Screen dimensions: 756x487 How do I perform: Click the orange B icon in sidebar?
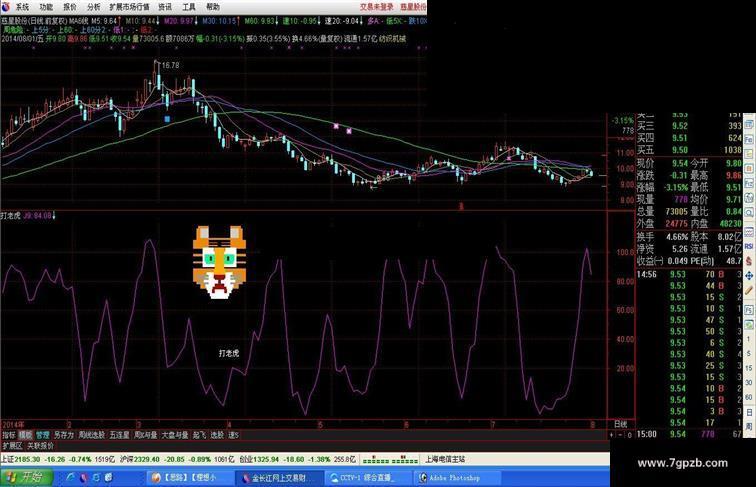[x=749, y=169]
